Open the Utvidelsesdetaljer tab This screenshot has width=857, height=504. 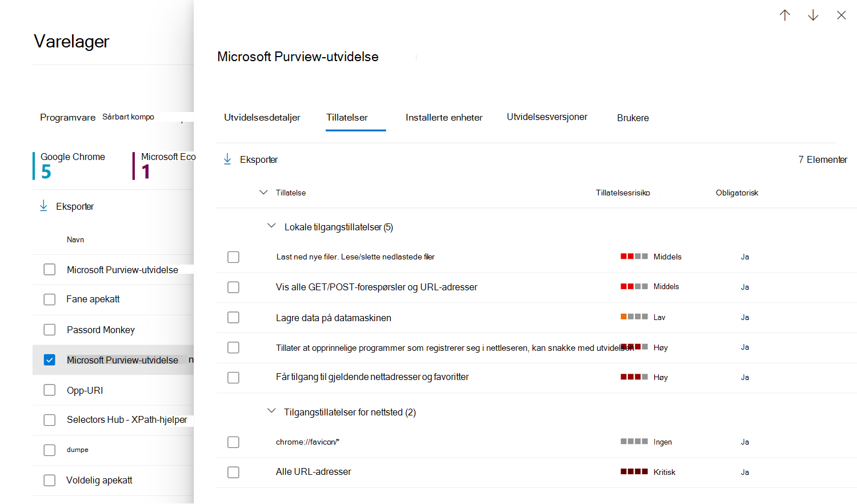(262, 118)
